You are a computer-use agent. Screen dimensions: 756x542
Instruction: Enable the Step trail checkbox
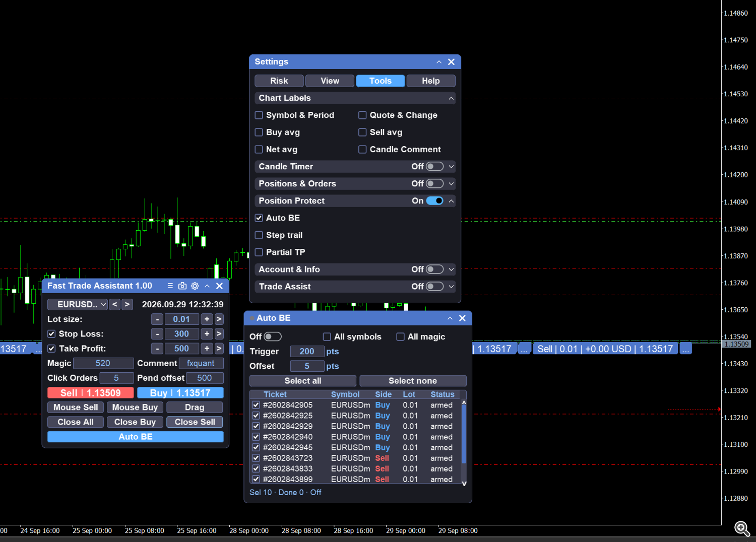259,235
